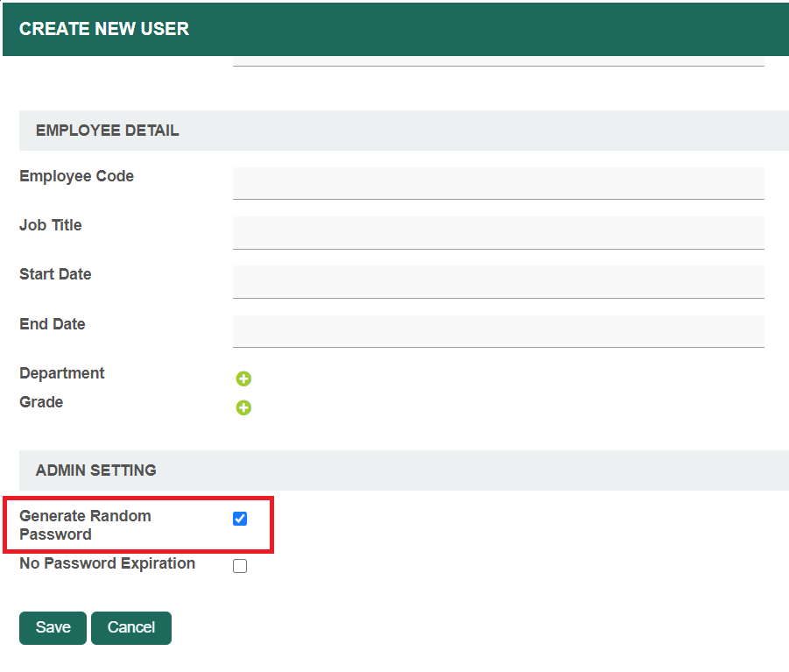The image size is (789, 672).
Task: Focus the Job Title input field
Action: [x=498, y=233]
